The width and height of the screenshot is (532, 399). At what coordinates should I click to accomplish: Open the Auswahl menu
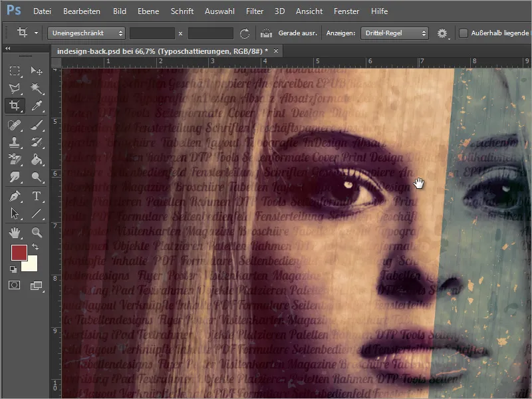coord(219,11)
